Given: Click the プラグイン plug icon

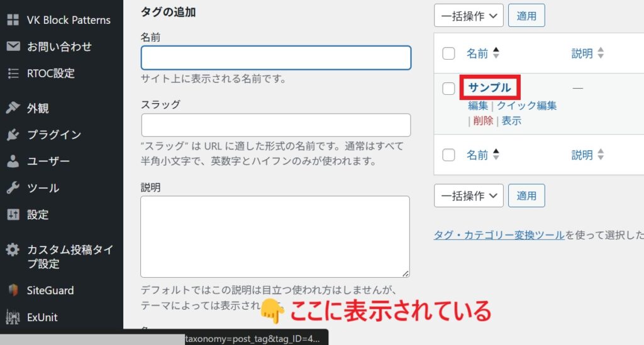Looking at the screenshot, I should click(13, 134).
